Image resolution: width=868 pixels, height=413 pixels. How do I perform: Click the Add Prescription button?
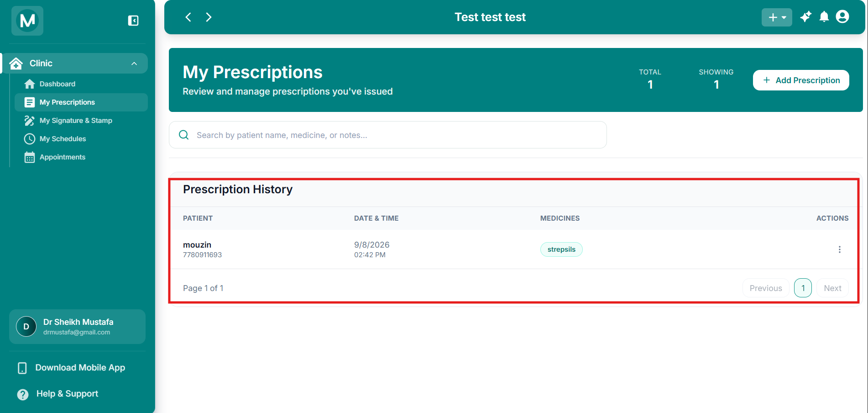[x=801, y=80]
